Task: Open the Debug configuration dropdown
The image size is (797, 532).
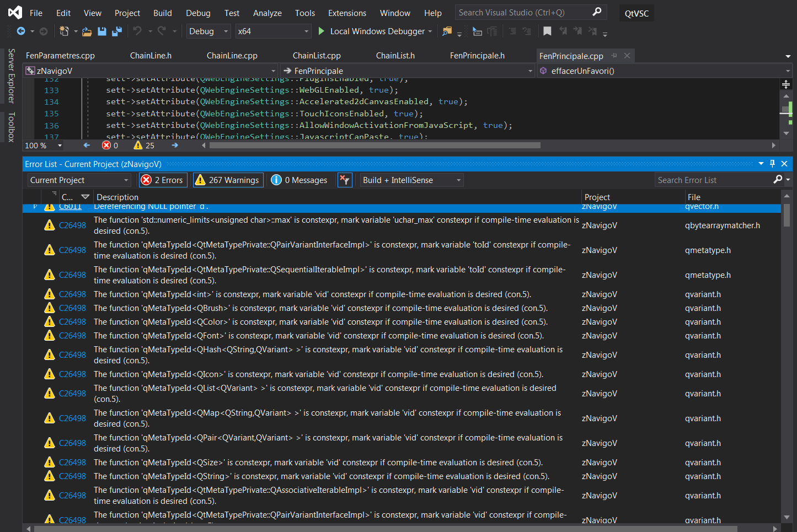Action: tap(208, 31)
